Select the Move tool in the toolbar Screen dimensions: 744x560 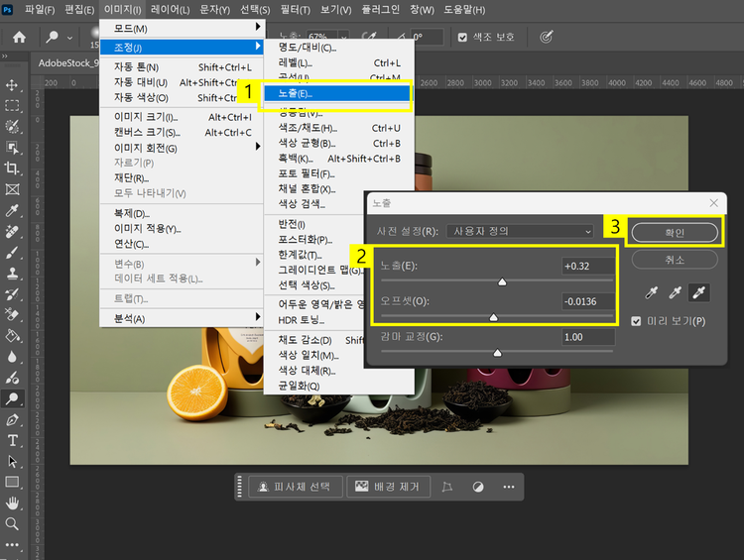pyautogui.click(x=13, y=85)
